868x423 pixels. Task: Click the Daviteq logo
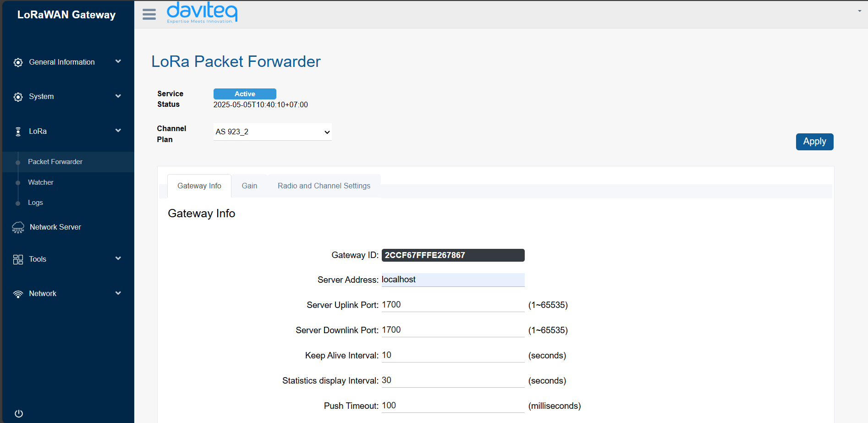click(202, 12)
